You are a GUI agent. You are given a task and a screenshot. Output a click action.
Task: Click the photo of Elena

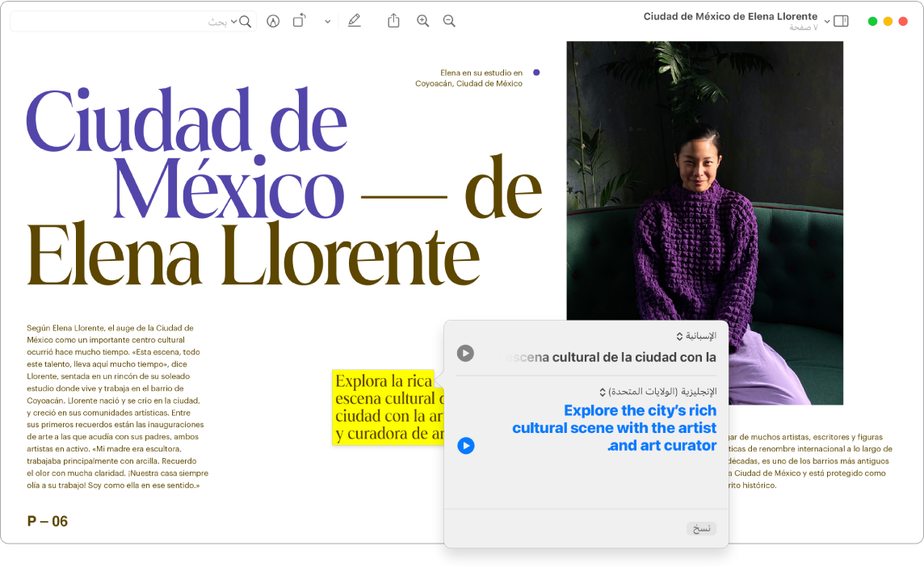704,202
